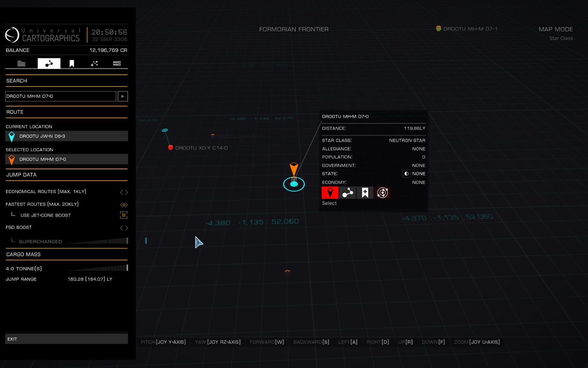588x368 pixels.
Task: Click the teal star marker near XO-Y
Action: (x=165, y=130)
